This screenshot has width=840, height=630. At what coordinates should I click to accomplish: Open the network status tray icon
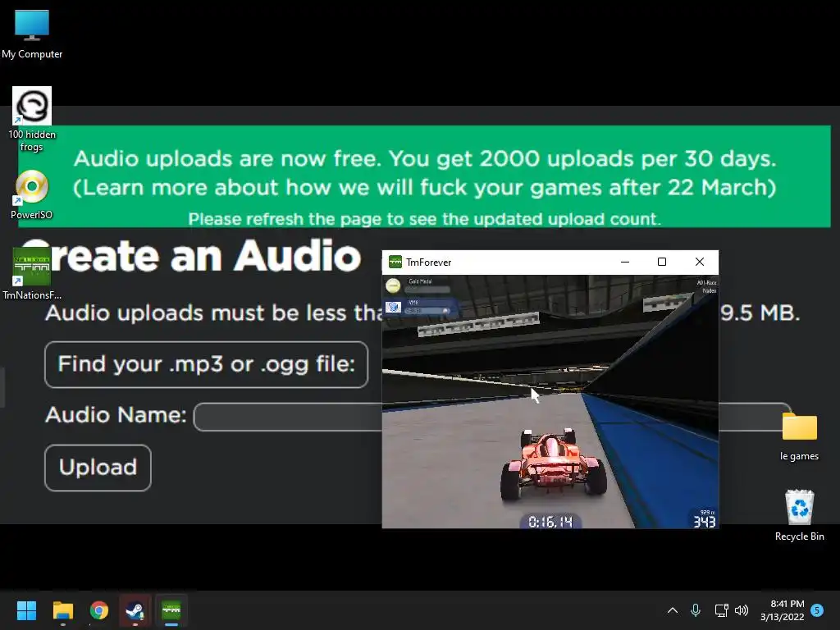coord(721,610)
